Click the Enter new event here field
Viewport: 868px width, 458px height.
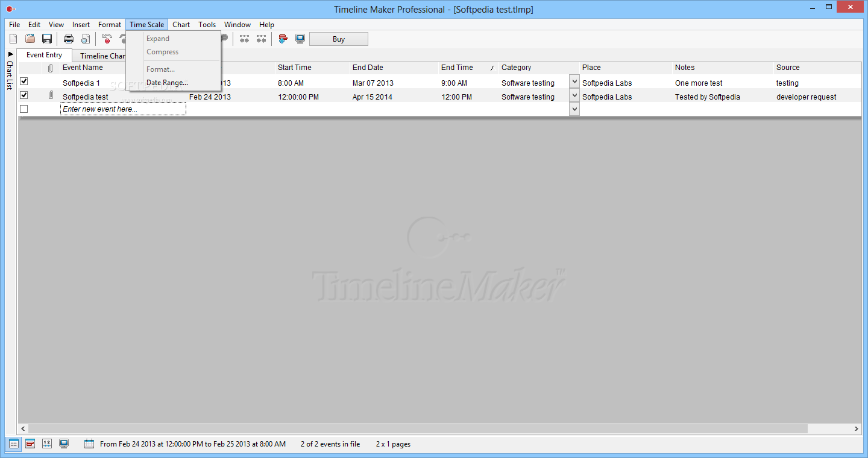pyautogui.click(x=123, y=109)
